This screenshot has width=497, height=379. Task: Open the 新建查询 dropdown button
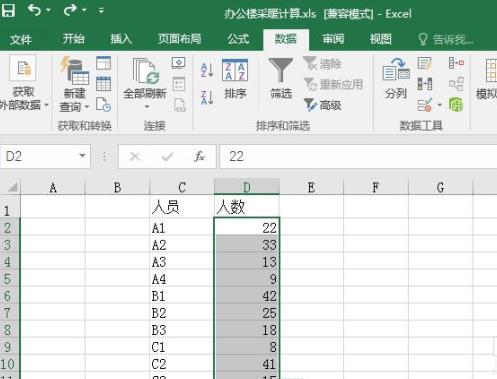pyautogui.click(x=74, y=84)
